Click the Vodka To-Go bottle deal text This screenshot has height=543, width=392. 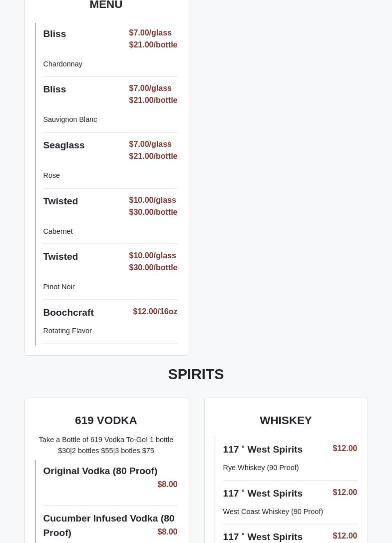(106, 445)
